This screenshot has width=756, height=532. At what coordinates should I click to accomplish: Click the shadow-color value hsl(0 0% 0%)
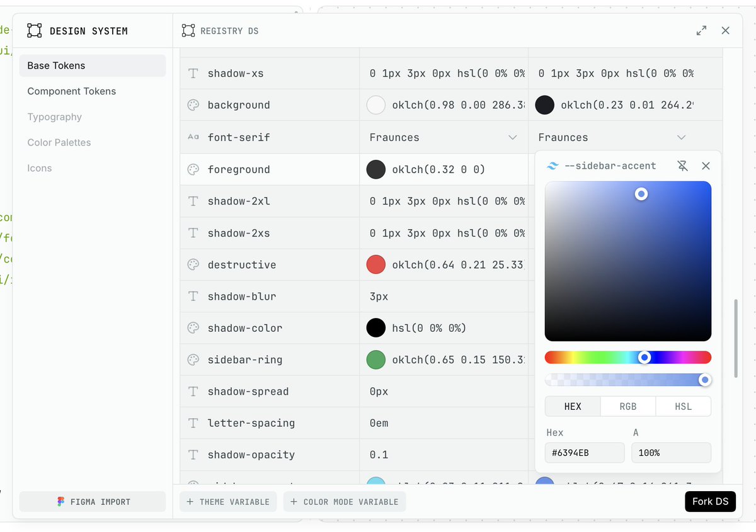pos(429,328)
